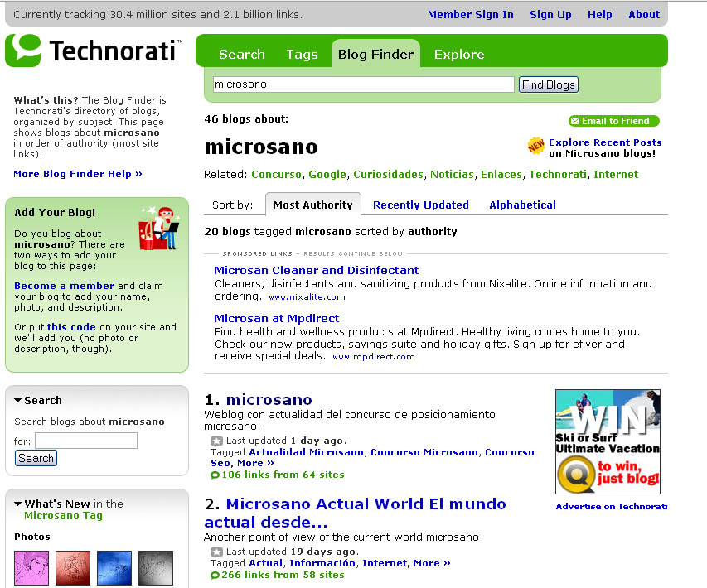Open the gray photo thumbnail
The width and height of the screenshot is (707, 588).
pos(156,568)
